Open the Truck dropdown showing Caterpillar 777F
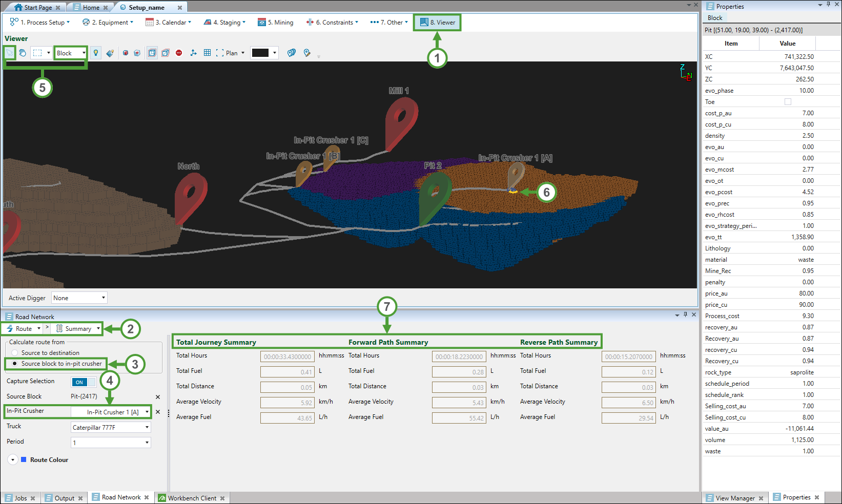842x504 pixels. point(111,427)
